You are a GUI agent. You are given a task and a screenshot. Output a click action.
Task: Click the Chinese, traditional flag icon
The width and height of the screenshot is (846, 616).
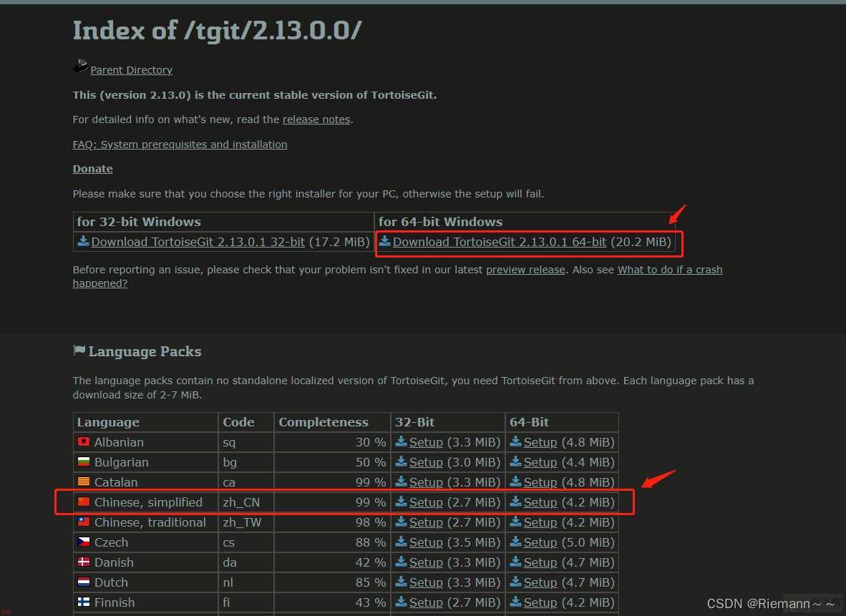[x=84, y=522]
